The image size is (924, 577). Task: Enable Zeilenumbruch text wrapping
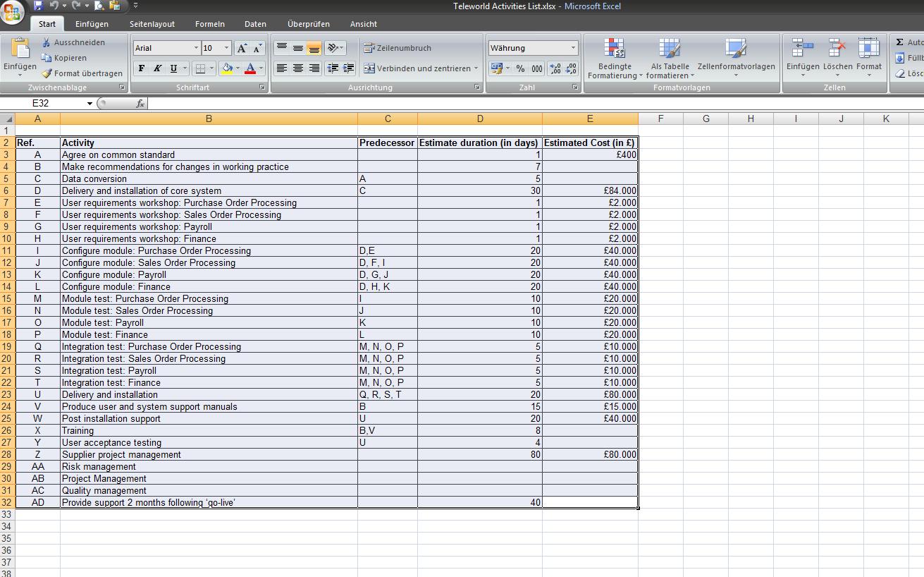(x=398, y=48)
